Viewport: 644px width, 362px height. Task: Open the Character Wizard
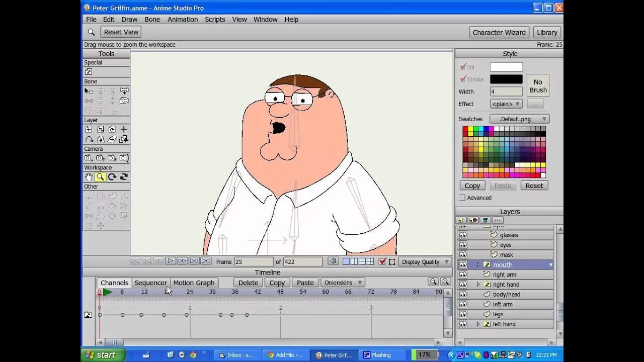(499, 32)
